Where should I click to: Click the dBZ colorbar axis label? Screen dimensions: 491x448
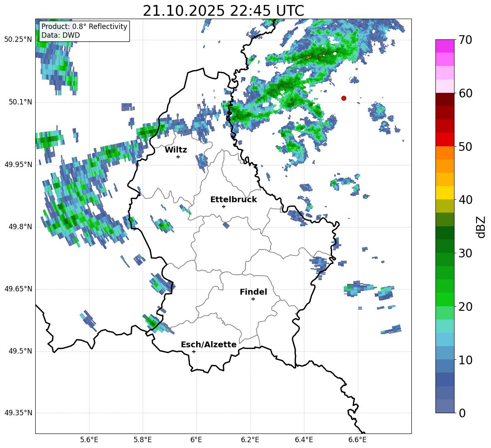(x=481, y=227)
